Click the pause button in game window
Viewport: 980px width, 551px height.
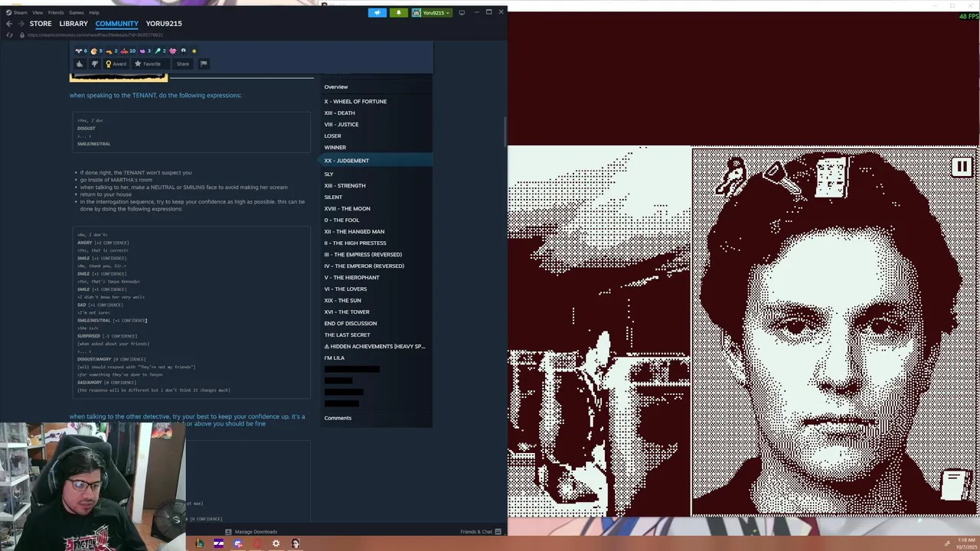coord(962,167)
